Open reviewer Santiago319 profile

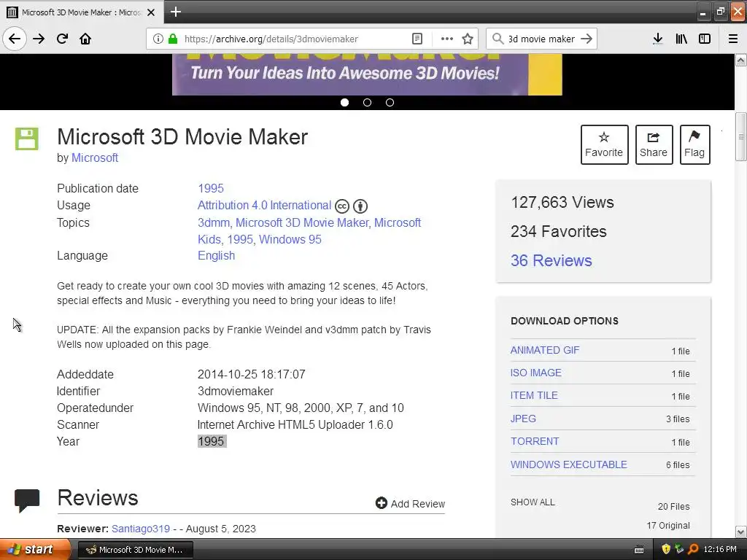[x=141, y=529]
